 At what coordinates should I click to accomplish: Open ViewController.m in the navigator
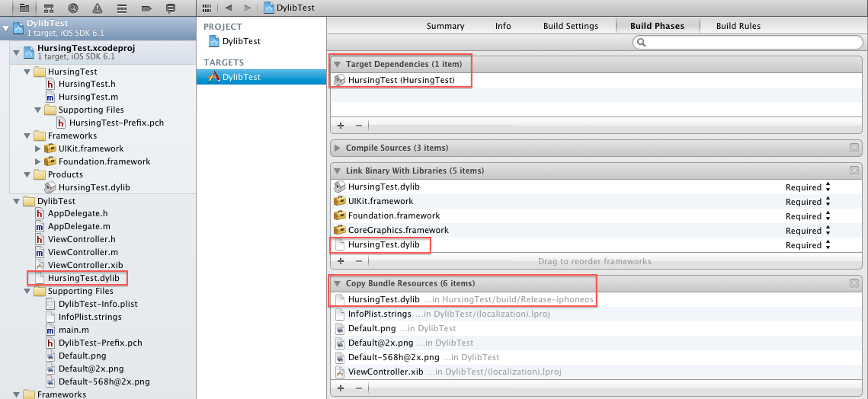click(x=83, y=252)
